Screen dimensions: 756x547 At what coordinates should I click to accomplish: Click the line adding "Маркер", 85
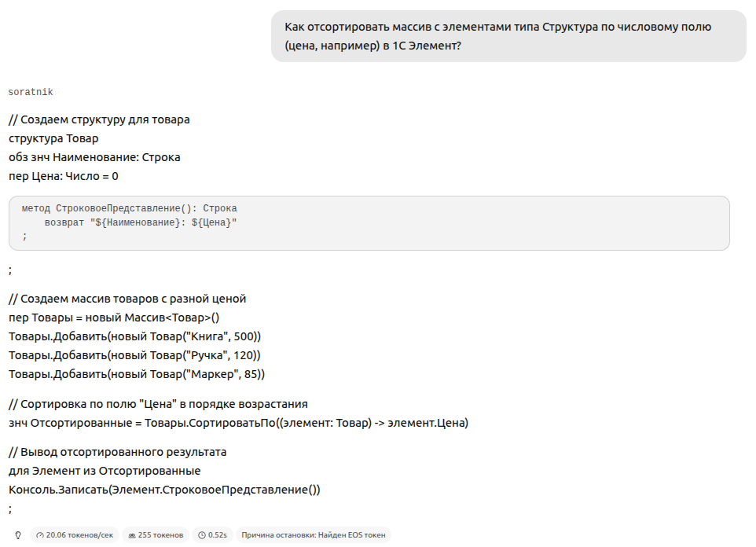tap(137, 374)
